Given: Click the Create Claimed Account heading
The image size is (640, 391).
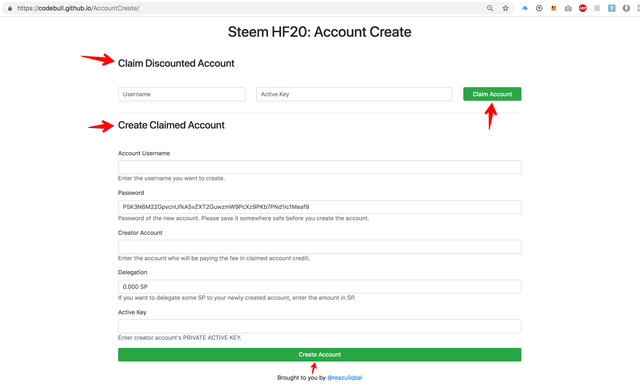Looking at the screenshot, I should pos(171,125).
